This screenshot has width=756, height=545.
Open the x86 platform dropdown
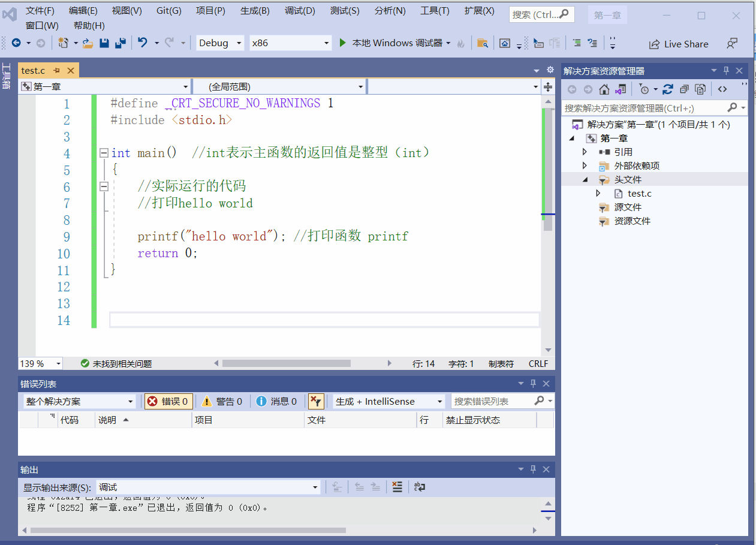(291, 43)
